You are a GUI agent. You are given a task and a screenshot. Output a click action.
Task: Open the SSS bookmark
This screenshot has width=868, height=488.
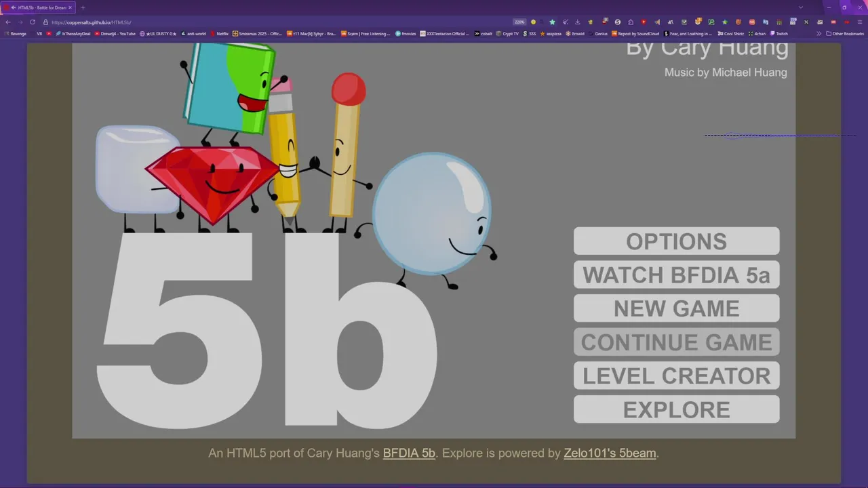pyautogui.click(x=529, y=33)
